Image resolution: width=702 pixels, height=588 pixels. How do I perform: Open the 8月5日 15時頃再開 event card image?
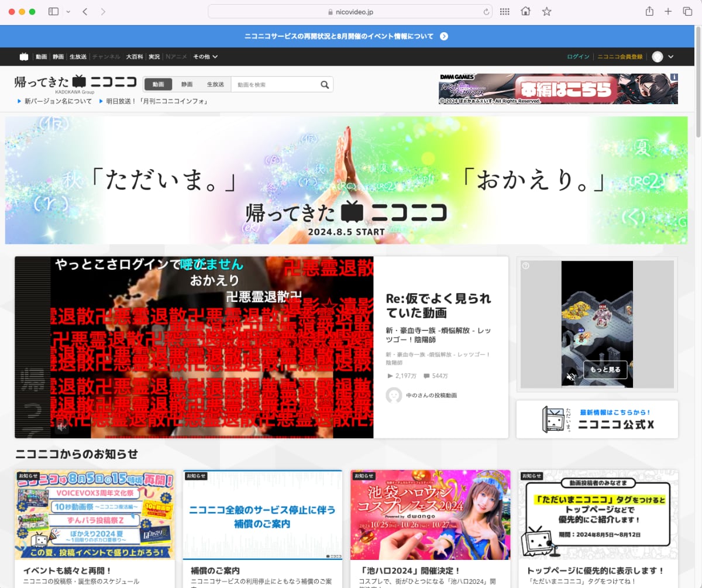click(x=95, y=514)
